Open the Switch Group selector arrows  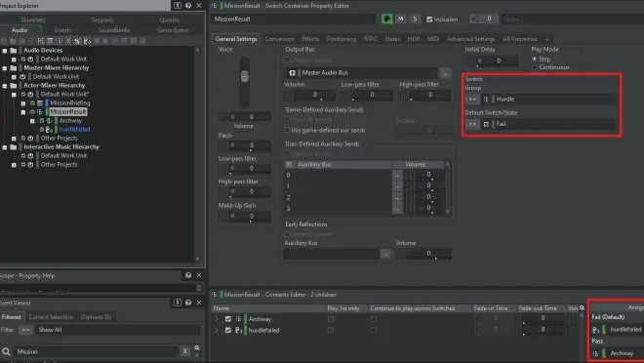[x=472, y=99]
